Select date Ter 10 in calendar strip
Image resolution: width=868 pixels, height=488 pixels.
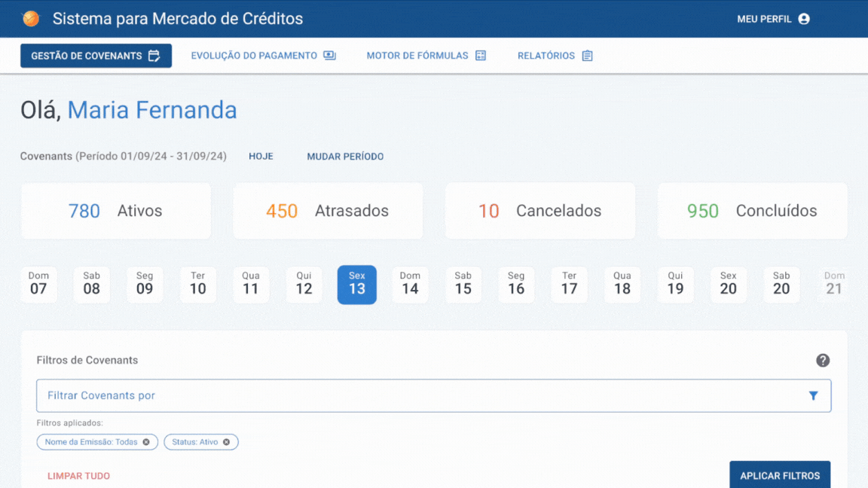[x=197, y=285]
